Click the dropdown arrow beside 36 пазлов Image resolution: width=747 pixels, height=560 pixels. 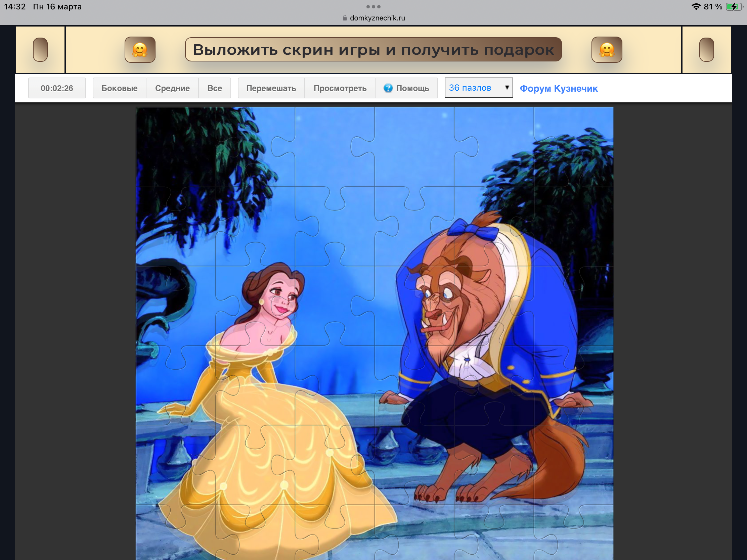[x=507, y=87]
